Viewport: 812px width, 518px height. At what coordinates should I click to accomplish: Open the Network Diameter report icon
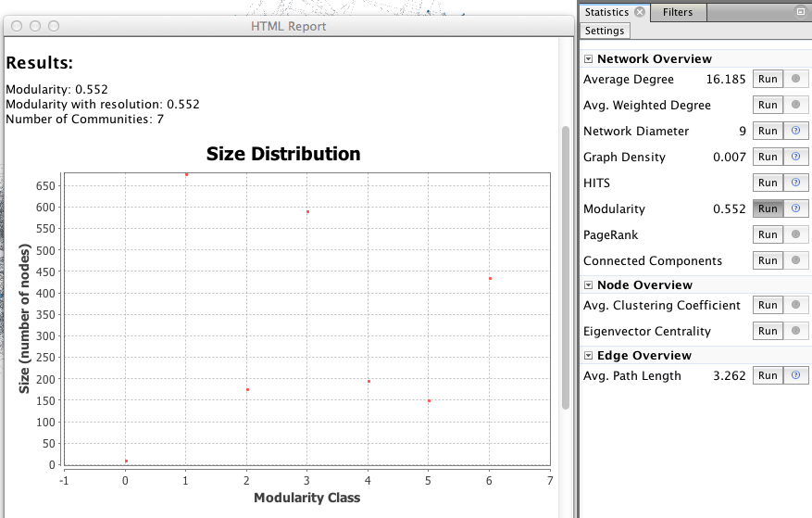(795, 131)
